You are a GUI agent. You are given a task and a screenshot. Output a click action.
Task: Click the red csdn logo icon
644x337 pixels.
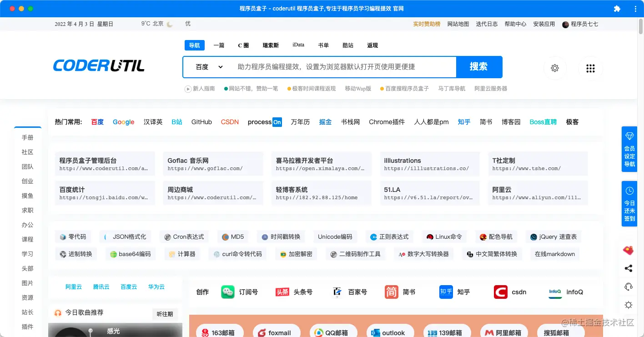point(501,292)
